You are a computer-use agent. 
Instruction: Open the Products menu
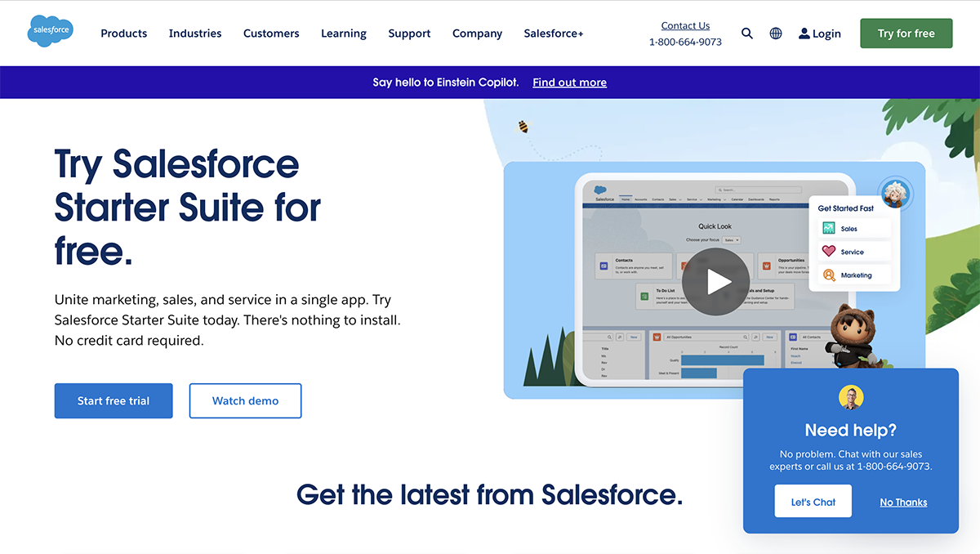tap(124, 34)
